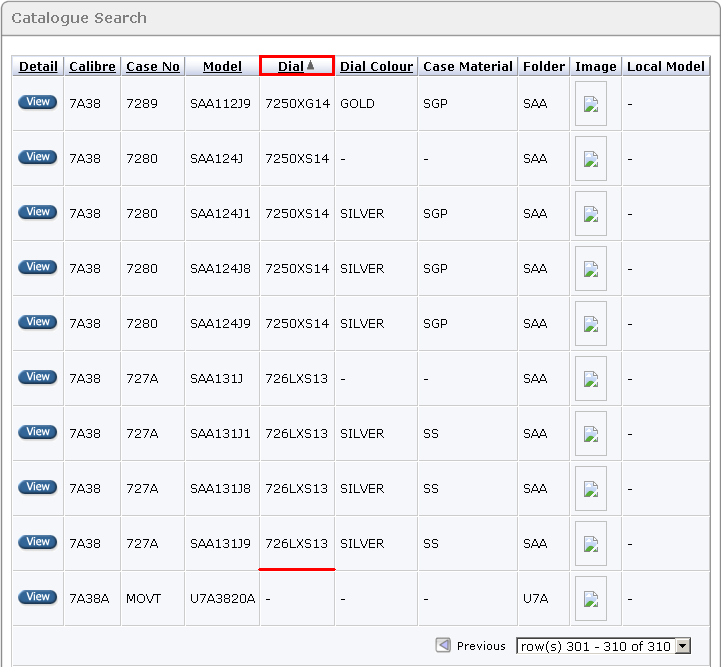Click image icon for model SAA124J9
The height and width of the screenshot is (667, 721).
pyautogui.click(x=591, y=324)
